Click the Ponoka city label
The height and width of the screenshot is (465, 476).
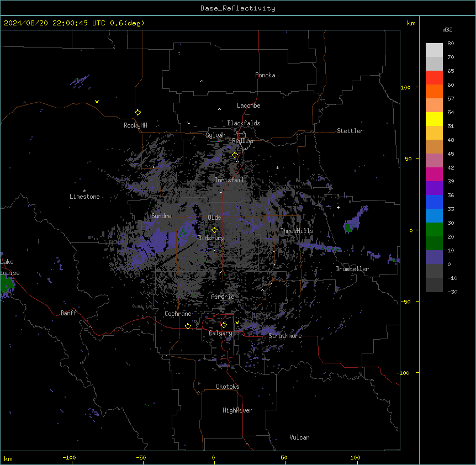coord(265,75)
